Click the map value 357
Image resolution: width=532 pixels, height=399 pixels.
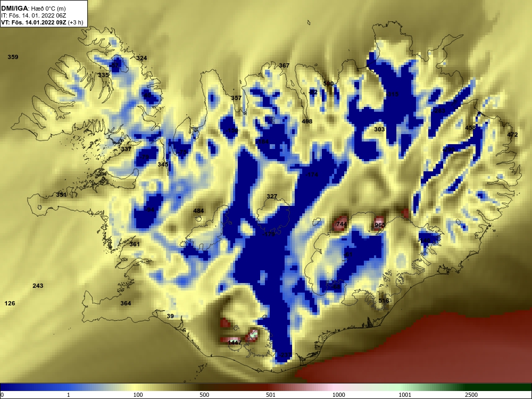[236, 98]
